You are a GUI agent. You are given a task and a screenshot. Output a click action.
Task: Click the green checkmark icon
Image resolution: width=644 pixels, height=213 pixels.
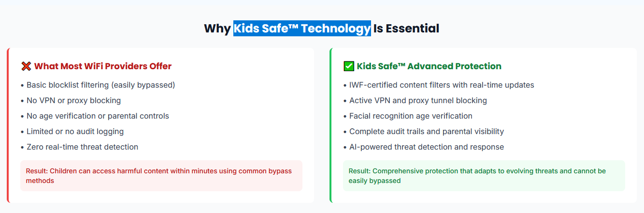tap(349, 66)
